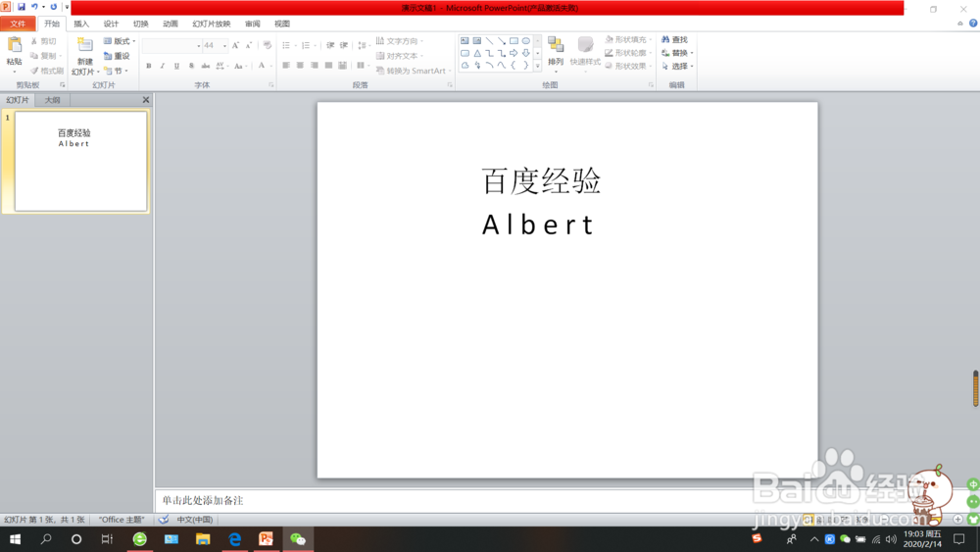980x552 pixels.
Task: Toggle text Shadow formatting
Action: [x=191, y=66]
